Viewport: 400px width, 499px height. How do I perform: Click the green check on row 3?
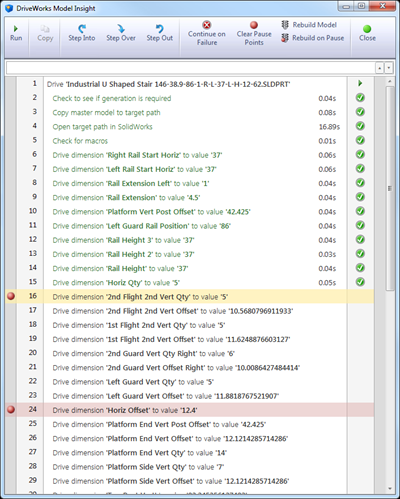(360, 112)
